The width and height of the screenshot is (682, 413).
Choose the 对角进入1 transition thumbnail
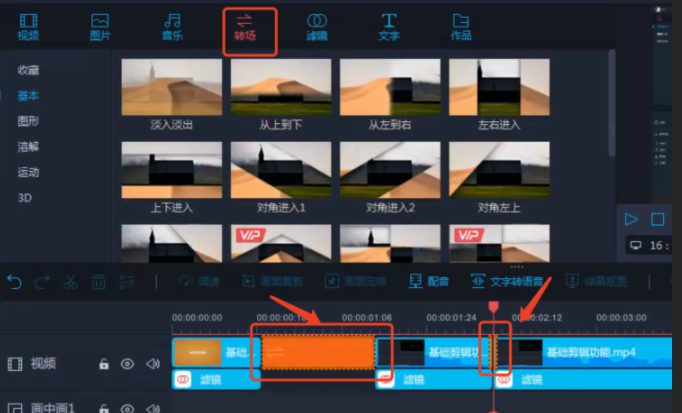pyautogui.click(x=280, y=174)
